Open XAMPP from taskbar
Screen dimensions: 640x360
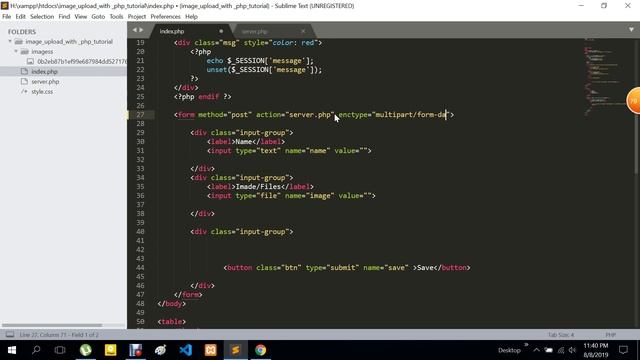click(x=211, y=350)
